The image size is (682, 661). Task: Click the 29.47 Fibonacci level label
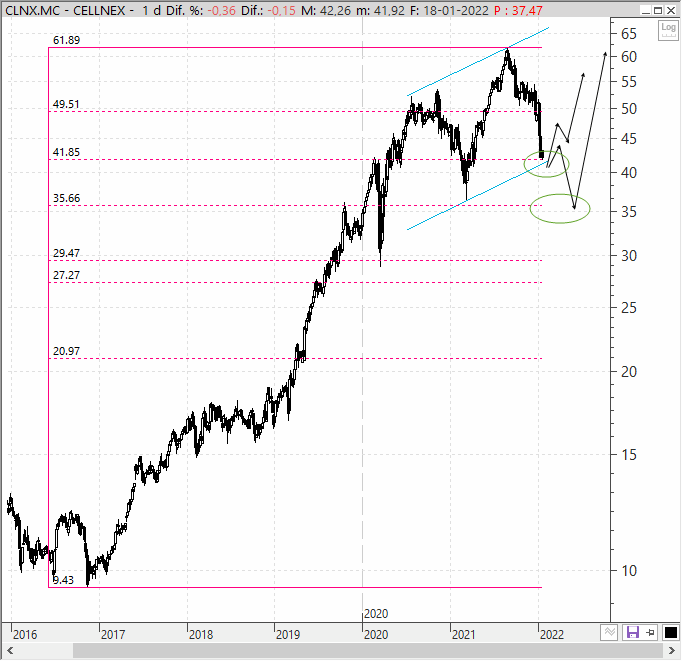(67, 253)
